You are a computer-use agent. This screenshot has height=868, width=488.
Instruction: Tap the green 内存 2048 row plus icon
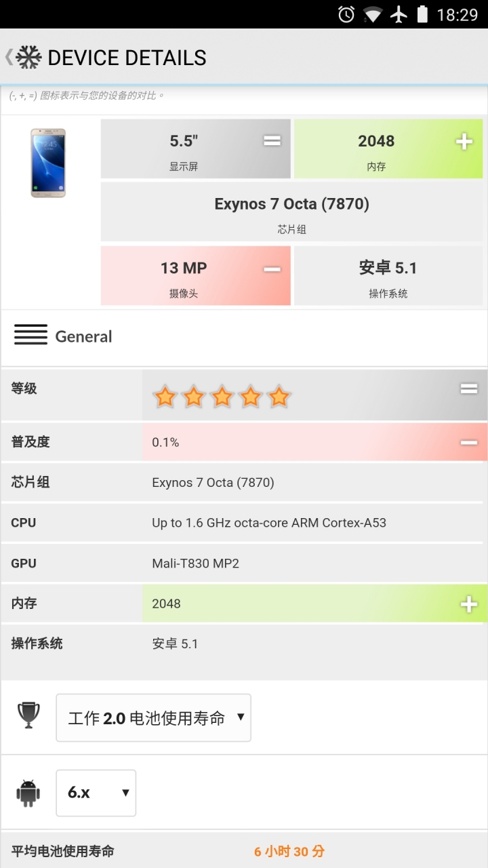(469, 604)
